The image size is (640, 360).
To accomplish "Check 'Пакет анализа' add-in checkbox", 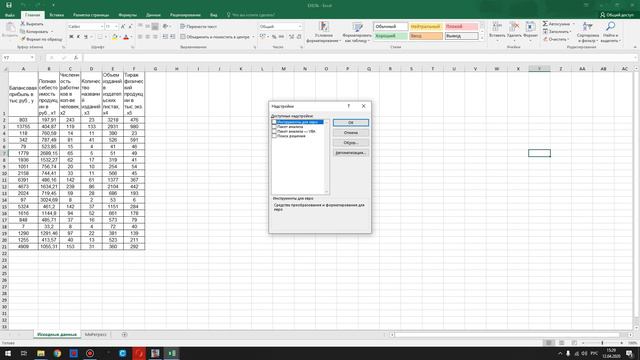I will click(274, 127).
